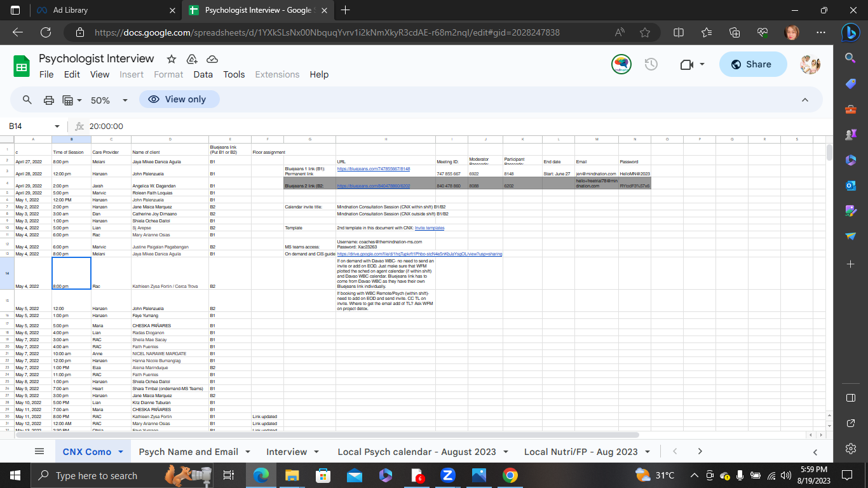Collapse the toolbar with the chevron
Image resolution: width=868 pixels, height=488 pixels.
[805, 100]
